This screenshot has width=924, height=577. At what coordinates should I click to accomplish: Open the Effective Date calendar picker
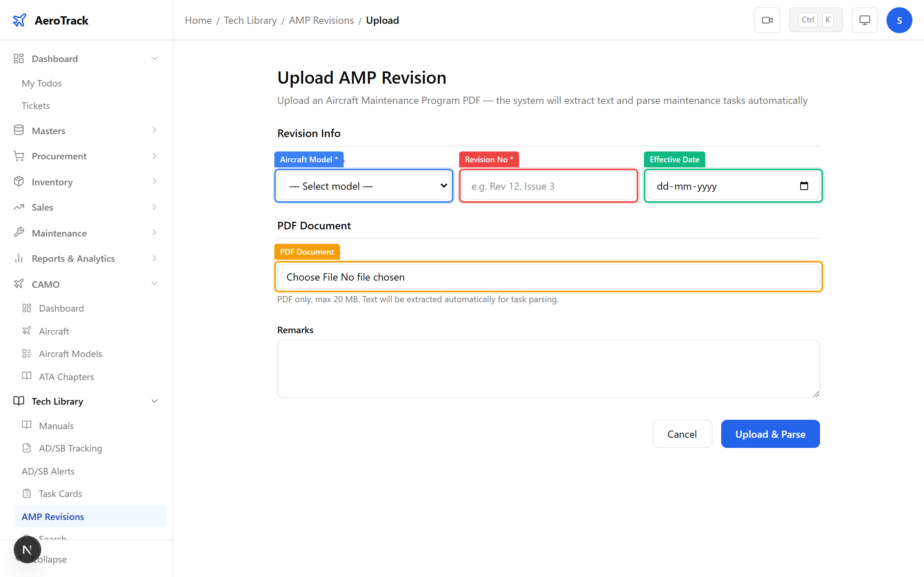804,186
